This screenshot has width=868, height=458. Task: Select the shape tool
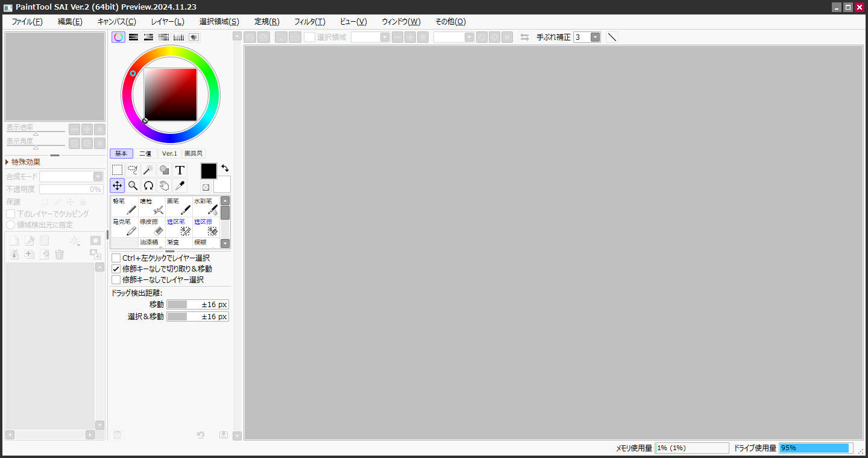(164, 170)
